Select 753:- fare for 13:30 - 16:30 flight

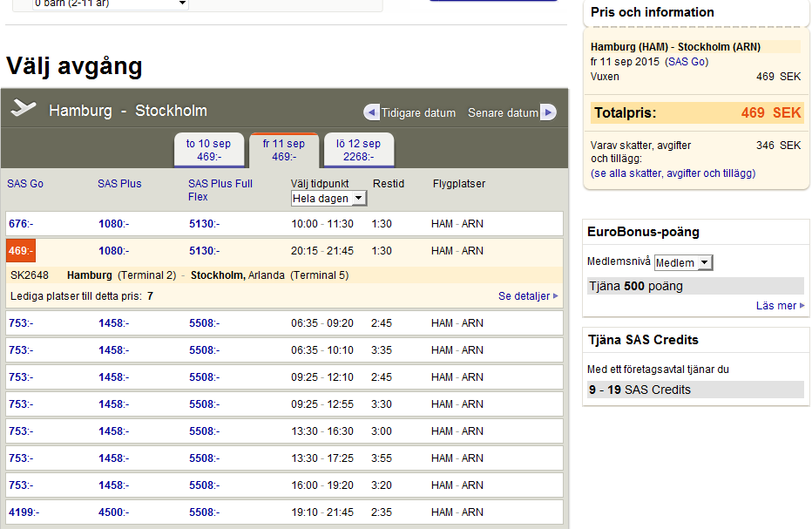21,431
